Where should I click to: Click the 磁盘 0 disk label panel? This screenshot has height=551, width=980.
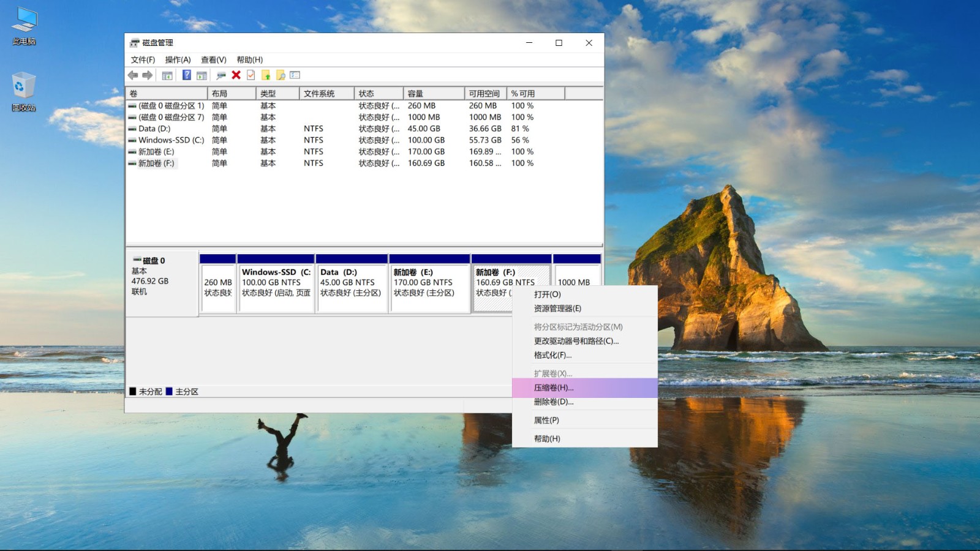162,283
